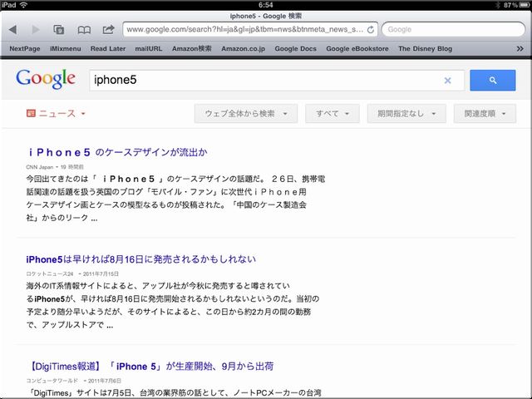
Task: Open the iPhone5 のケースデザインが流出か article
Action: tap(118, 152)
